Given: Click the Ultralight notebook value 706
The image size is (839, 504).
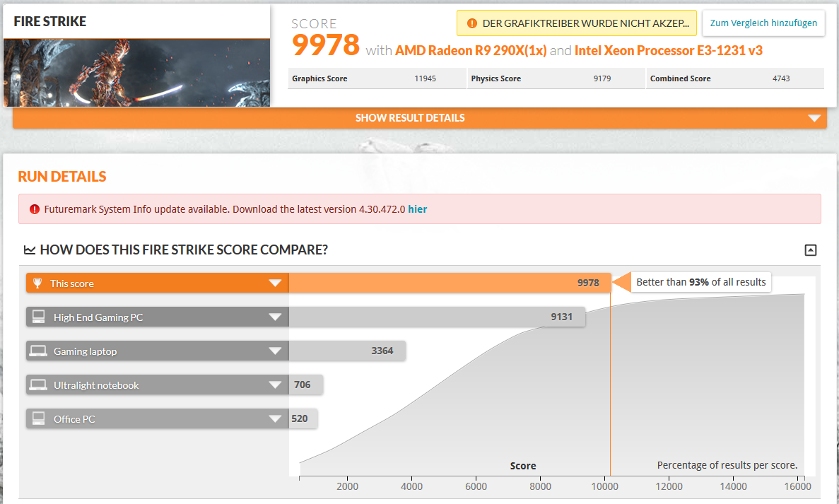Looking at the screenshot, I should pos(303,385).
